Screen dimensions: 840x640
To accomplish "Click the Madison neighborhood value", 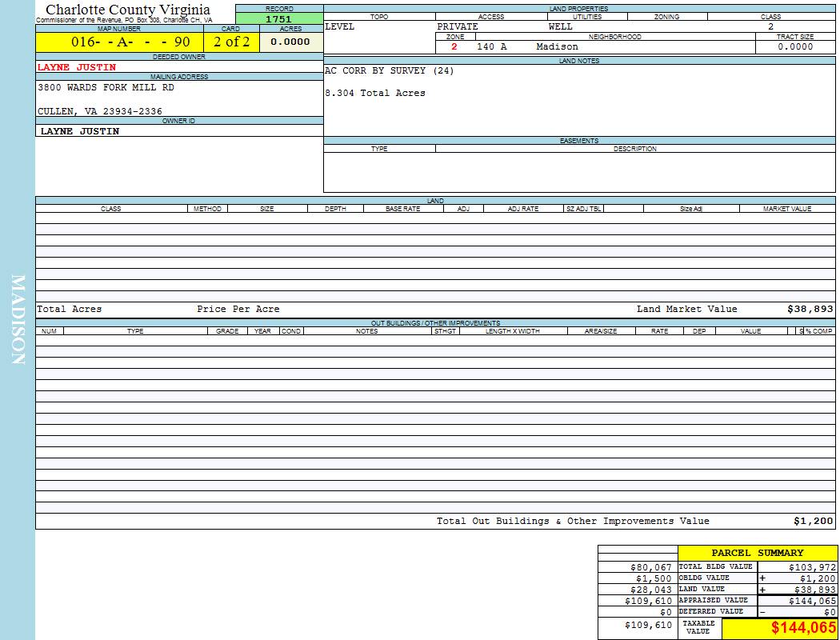I will point(557,46).
